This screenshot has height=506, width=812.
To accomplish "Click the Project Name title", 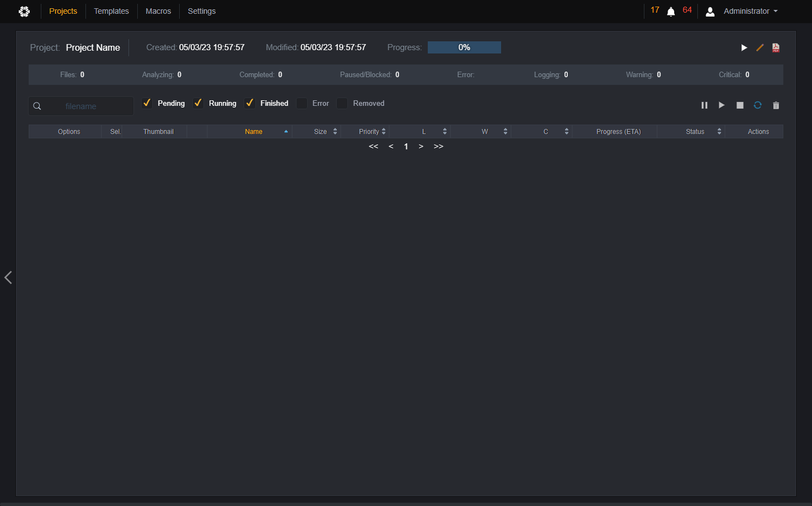I will click(x=93, y=48).
